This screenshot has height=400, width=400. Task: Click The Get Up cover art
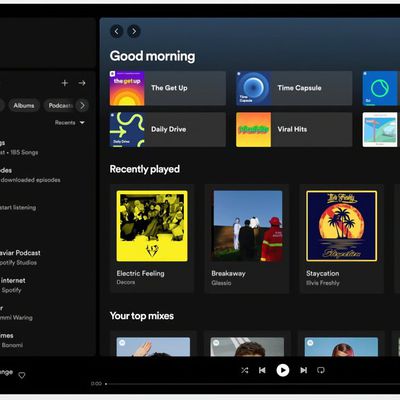click(x=127, y=88)
